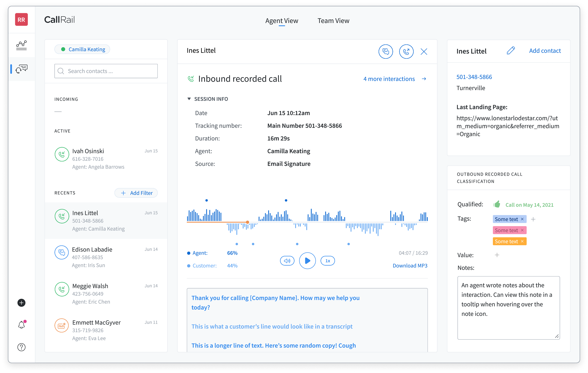
Task: Open notifications via the bell icon
Action: point(21,324)
